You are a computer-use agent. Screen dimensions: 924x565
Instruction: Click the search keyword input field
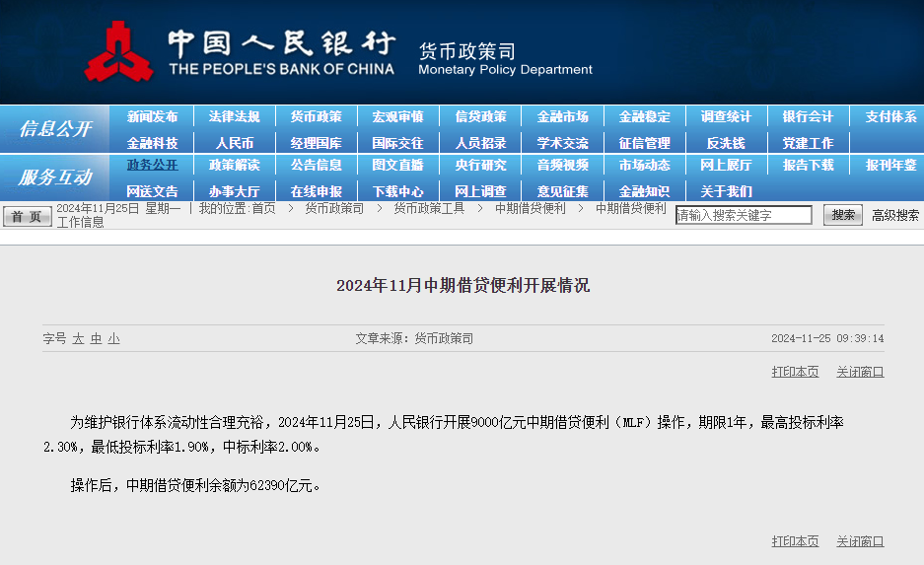coord(744,215)
